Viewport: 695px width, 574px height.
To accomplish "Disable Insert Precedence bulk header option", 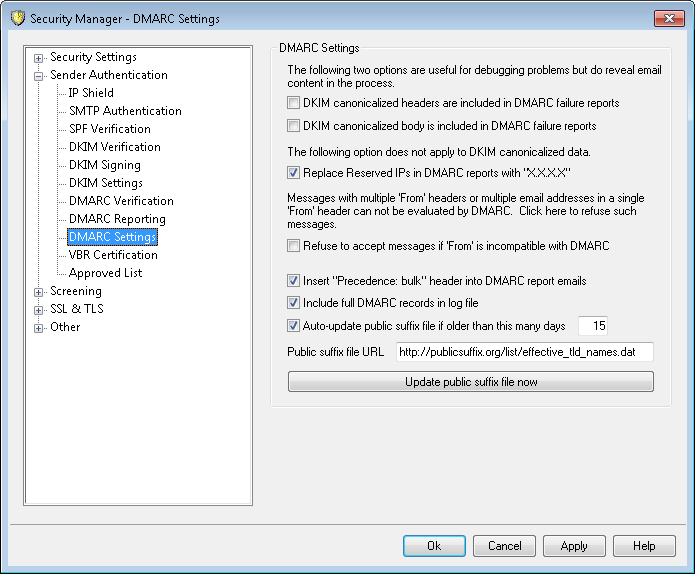I will coord(294,281).
